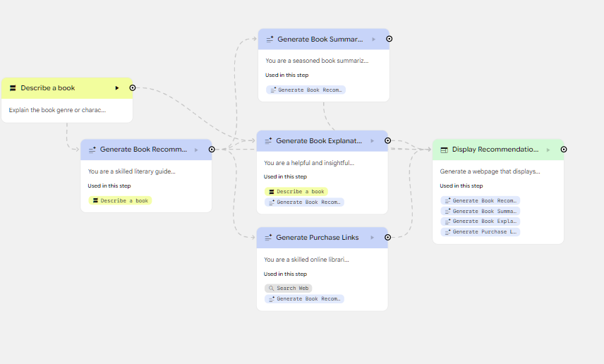604x364 pixels.
Task: Click Describe a book chip in Generate Book Explanation node
Action: 296,191
